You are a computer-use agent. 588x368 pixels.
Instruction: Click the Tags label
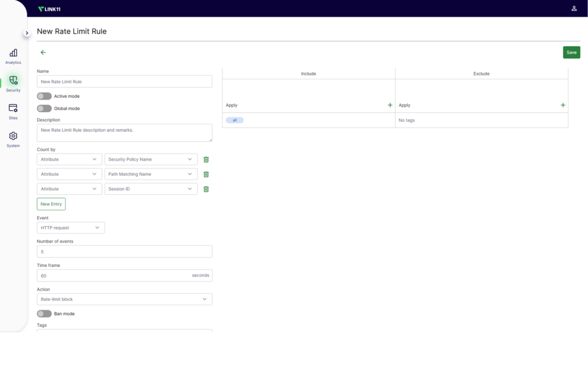(41, 325)
